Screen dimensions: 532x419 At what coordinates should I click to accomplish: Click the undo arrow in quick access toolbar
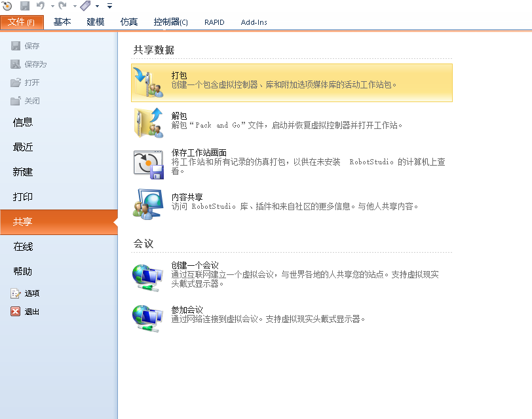point(40,6)
